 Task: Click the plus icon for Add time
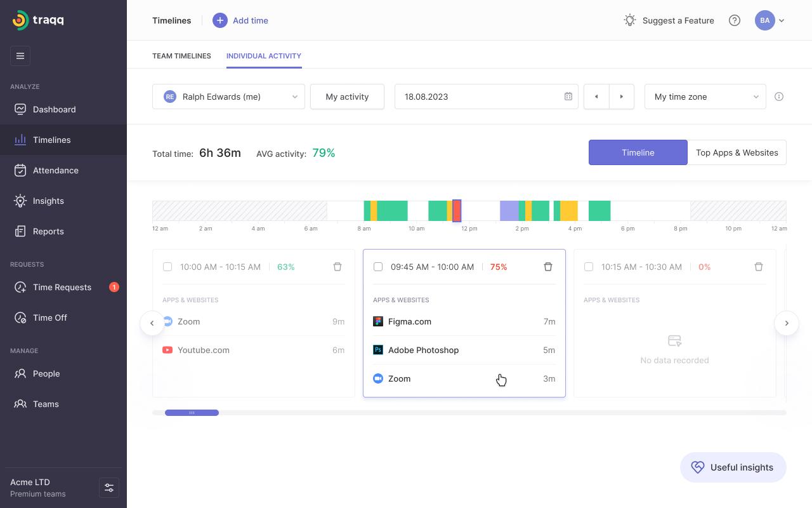pyautogui.click(x=219, y=20)
